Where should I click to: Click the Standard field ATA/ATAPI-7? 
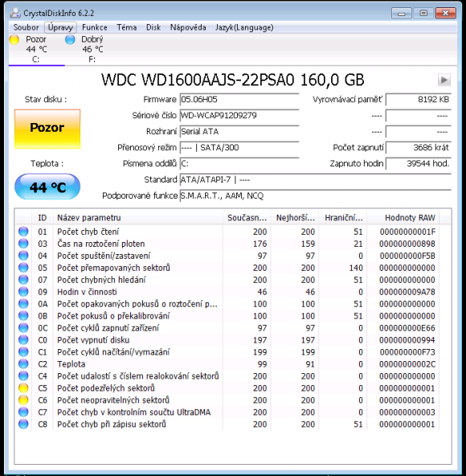(315, 180)
